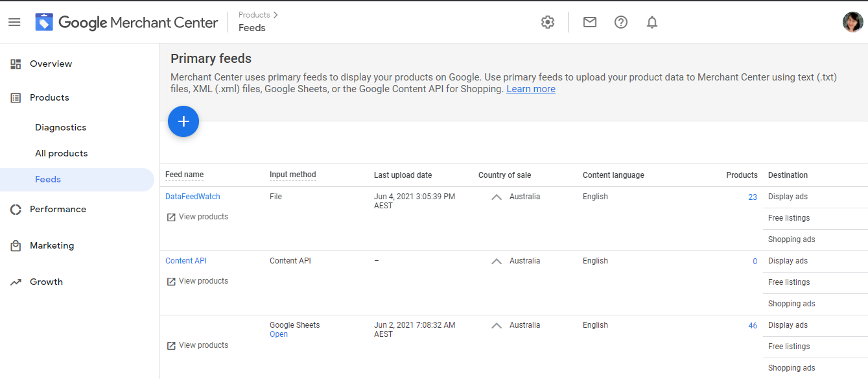Go to All products in sidebar

pos(61,153)
